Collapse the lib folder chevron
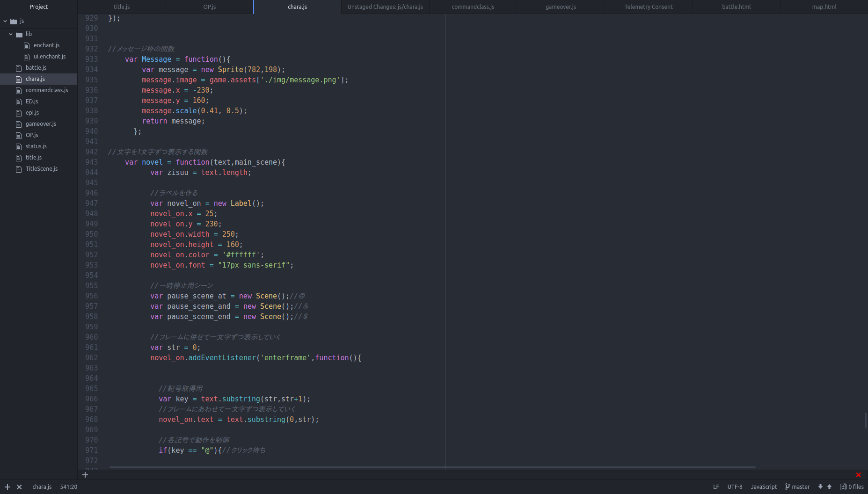The width and height of the screenshot is (868, 494). [11, 34]
